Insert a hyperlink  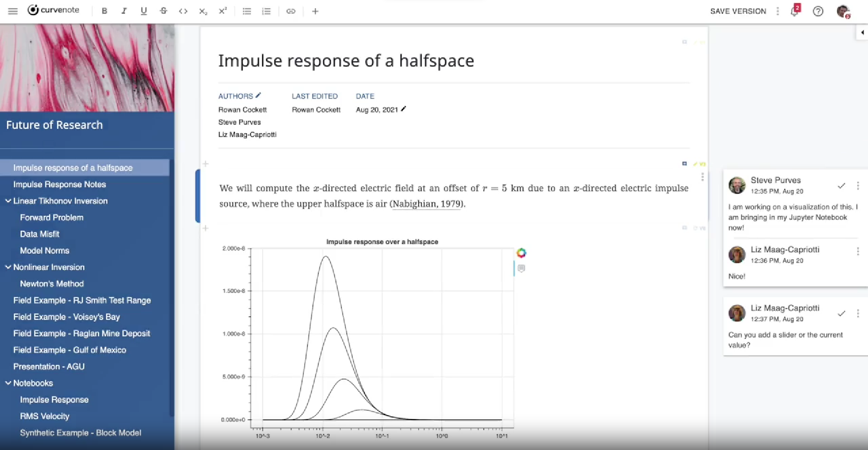291,11
